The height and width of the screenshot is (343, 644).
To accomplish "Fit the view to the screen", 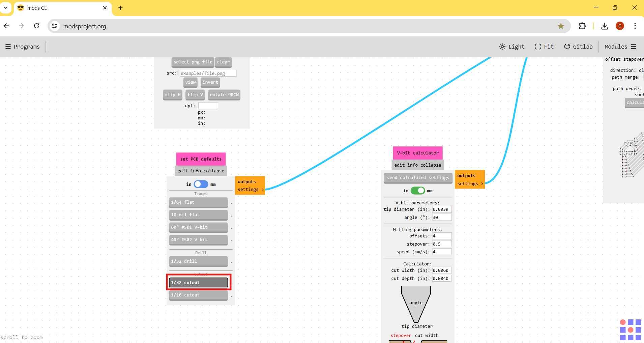I will coord(544,47).
